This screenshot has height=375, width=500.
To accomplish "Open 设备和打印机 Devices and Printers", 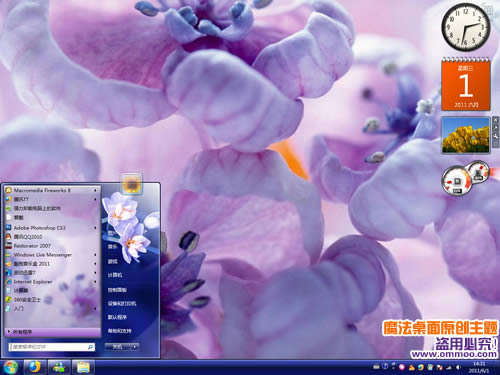I will [122, 303].
